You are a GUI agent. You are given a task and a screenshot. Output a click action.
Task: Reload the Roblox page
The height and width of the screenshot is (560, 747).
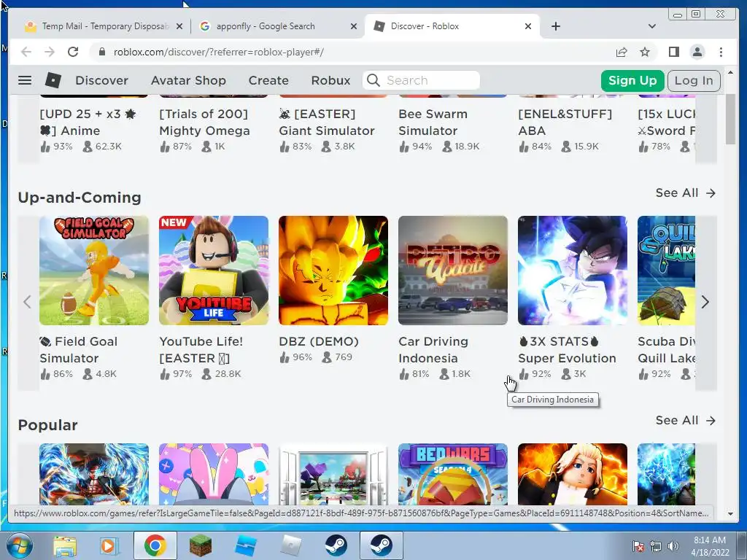click(x=73, y=52)
